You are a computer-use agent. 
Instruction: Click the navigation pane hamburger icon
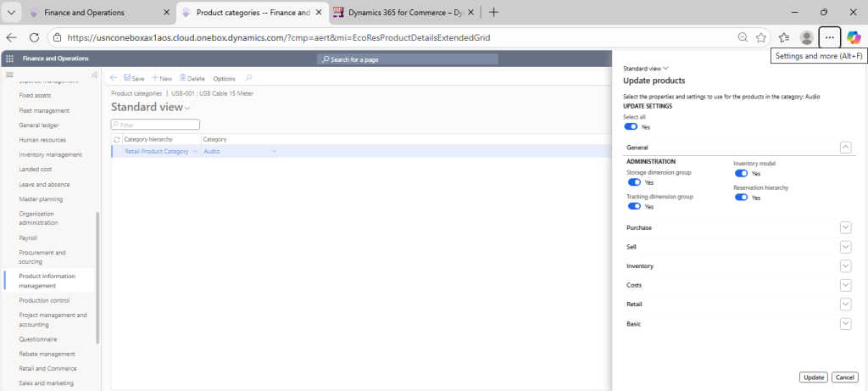(9, 75)
